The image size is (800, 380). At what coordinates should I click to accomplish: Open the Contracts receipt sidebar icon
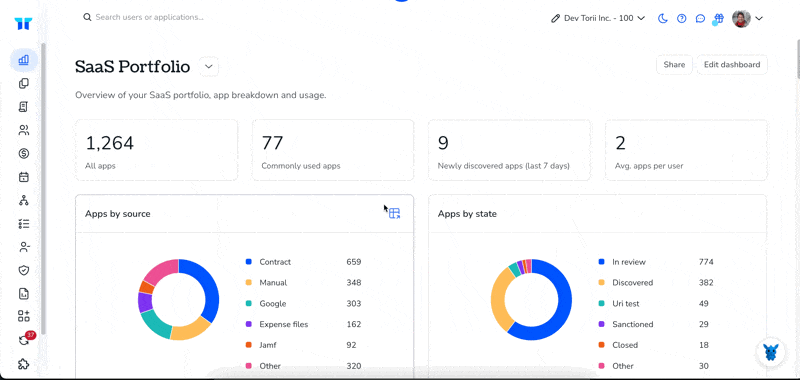[x=23, y=107]
